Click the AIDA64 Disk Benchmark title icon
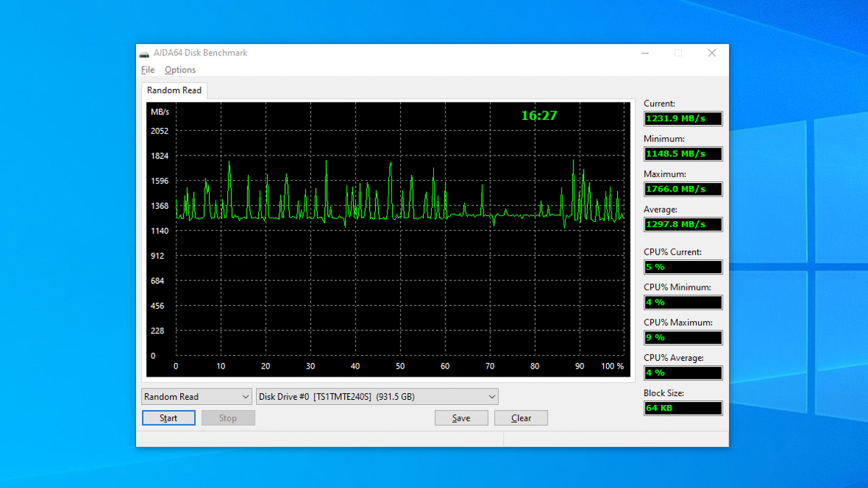Screen dimensions: 868x488 click(144, 53)
